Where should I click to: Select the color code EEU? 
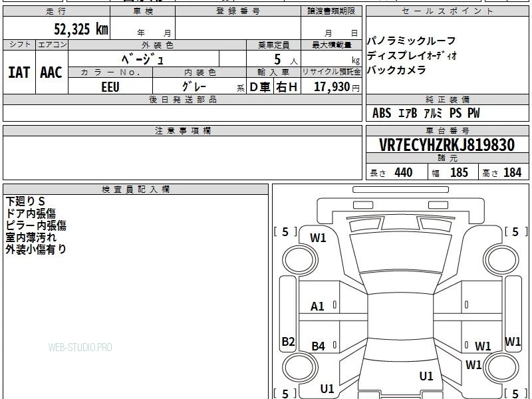tap(110, 87)
